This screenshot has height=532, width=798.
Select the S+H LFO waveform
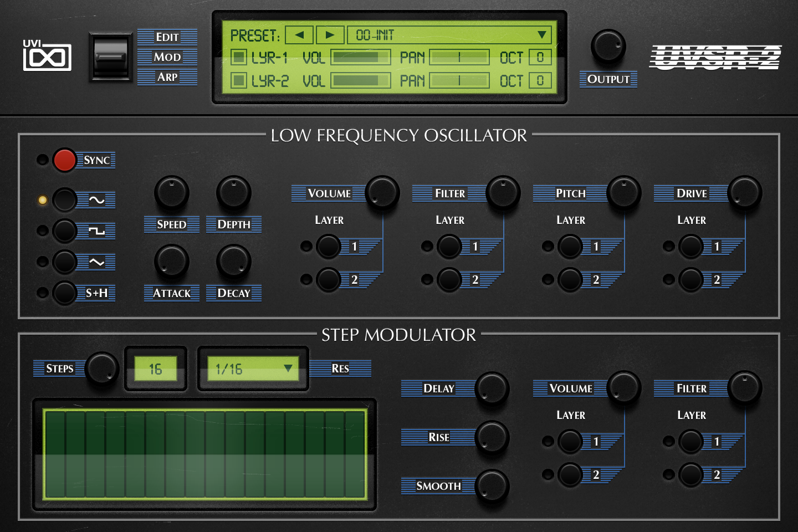[x=64, y=293]
